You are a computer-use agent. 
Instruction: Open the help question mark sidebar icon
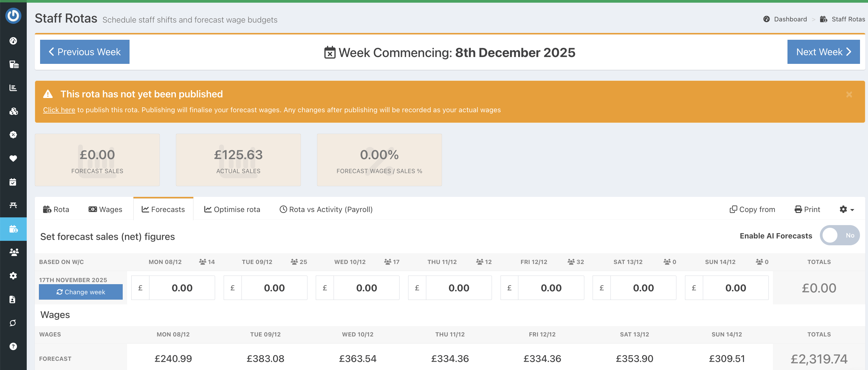point(13,346)
